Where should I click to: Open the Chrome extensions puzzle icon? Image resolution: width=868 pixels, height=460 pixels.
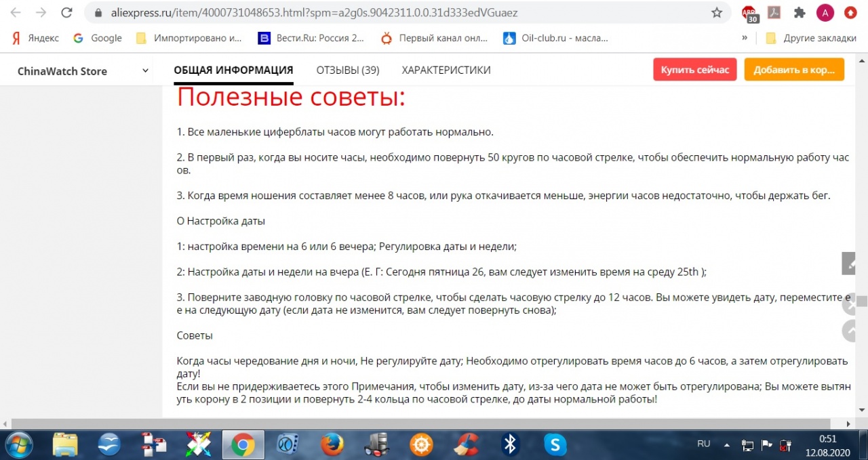tap(800, 13)
